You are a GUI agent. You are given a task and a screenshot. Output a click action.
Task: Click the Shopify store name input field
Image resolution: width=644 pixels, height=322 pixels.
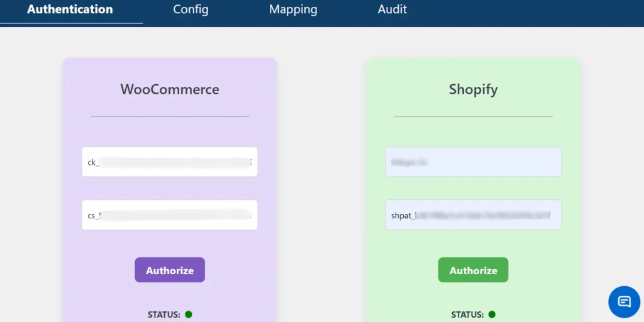(x=473, y=162)
